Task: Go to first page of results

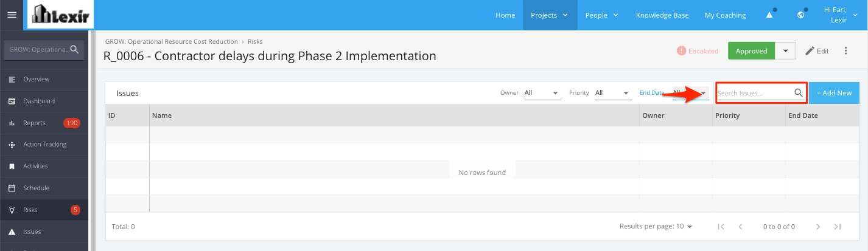Action: 721,227
